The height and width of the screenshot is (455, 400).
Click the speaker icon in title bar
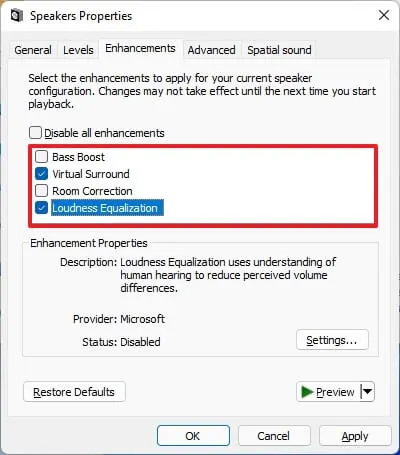click(17, 16)
